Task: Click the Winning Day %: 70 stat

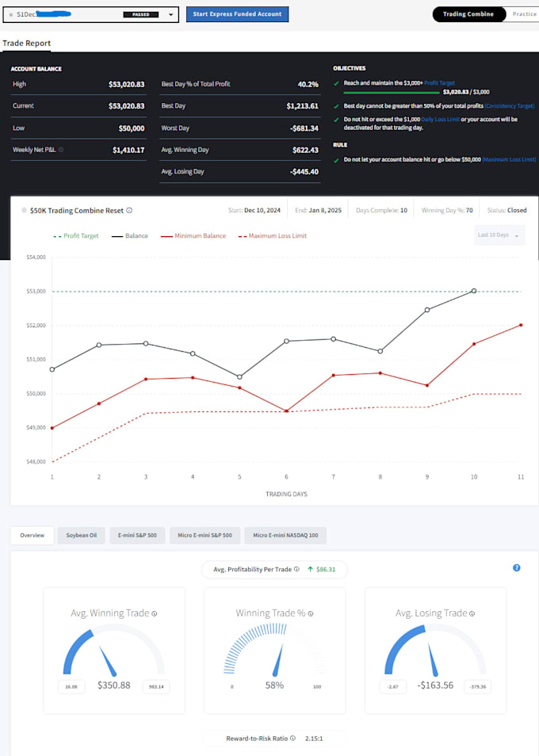Action: tap(447, 210)
